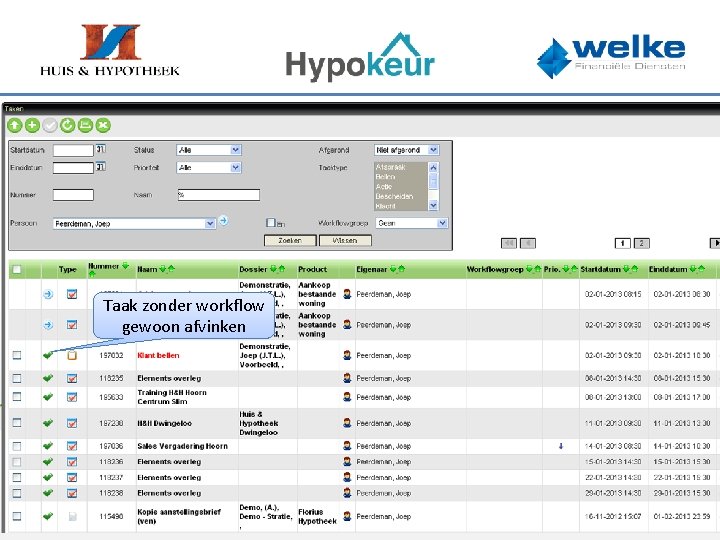Viewport: 720px width, 540px height.
Task: Jump to first page of results
Action: (509, 243)
